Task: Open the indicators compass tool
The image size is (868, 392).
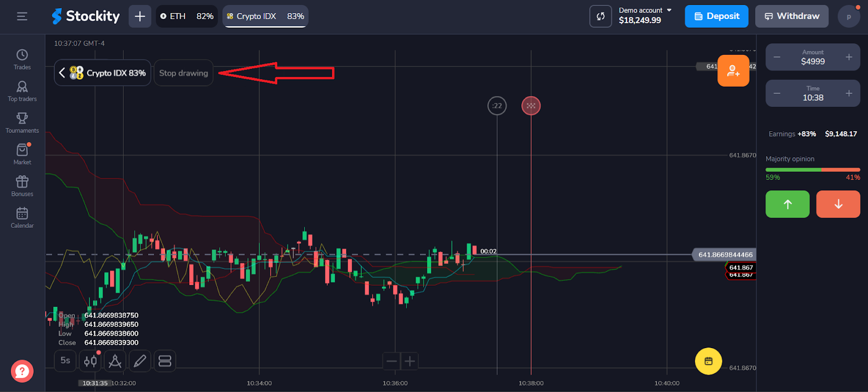Action: pyautogui.click(x=115, y=361)
